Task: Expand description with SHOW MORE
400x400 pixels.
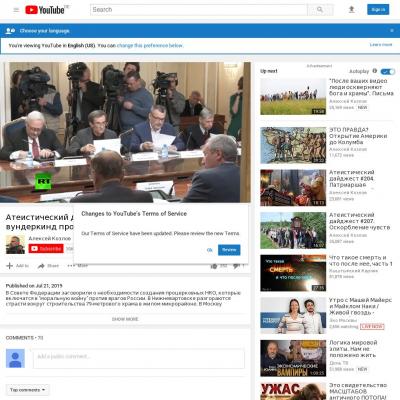Action: (125, 319)
